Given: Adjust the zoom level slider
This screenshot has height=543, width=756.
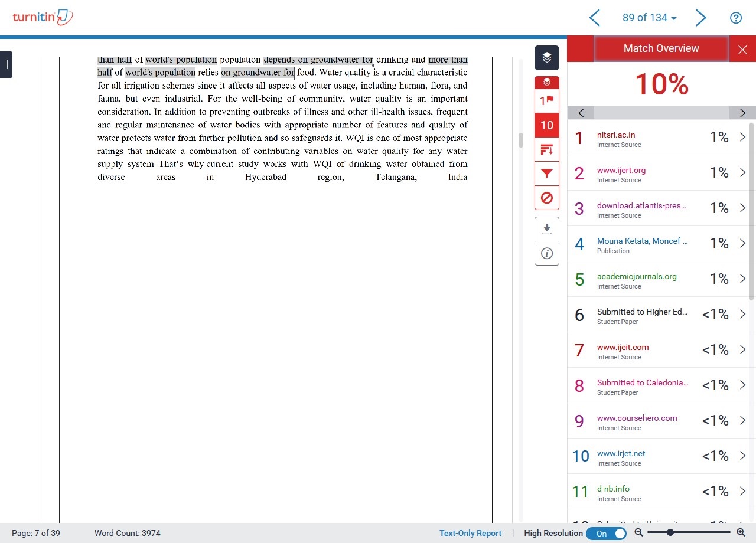Looking at the screenshot, I should [670, 532].
